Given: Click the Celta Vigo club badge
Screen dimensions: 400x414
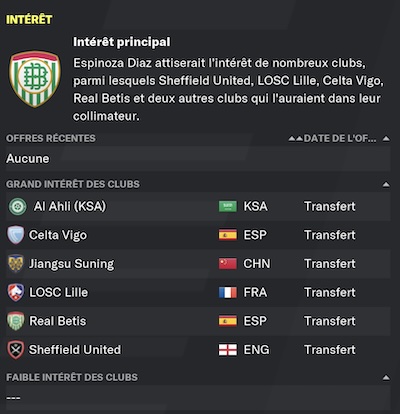Looking at the screenshot, I should click(16, 235).
